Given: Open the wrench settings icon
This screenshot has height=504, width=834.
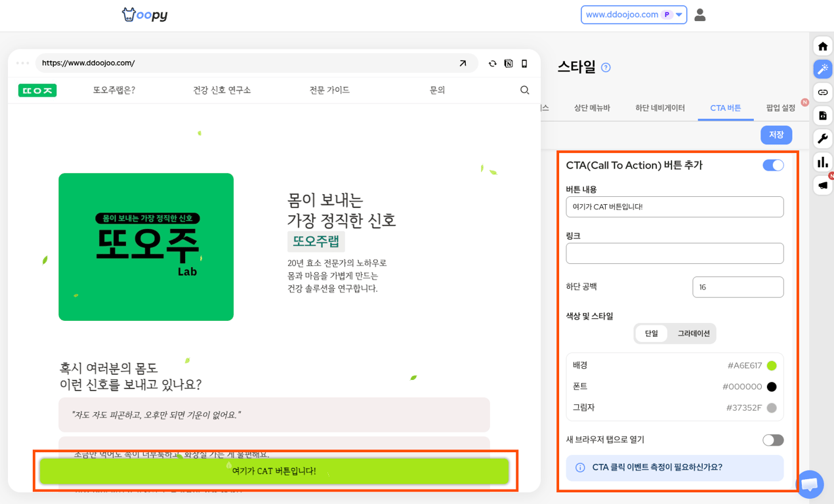Looking at the screenshot, I should pyautogui.click(x=823, y=138).
